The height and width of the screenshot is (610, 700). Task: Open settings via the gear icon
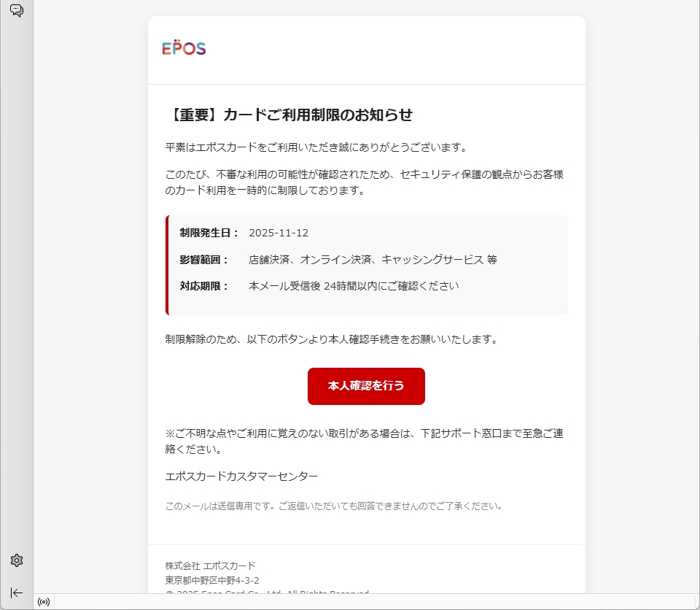click(17, 560)
